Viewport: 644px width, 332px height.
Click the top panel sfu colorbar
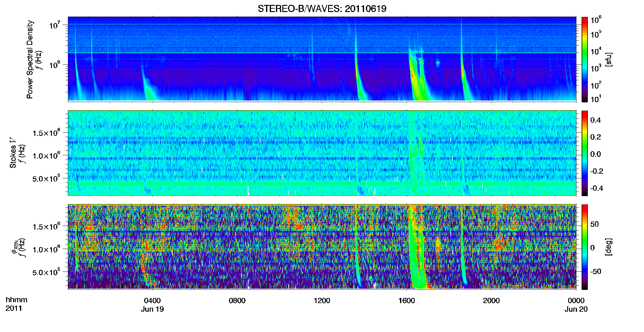point(585,59)
